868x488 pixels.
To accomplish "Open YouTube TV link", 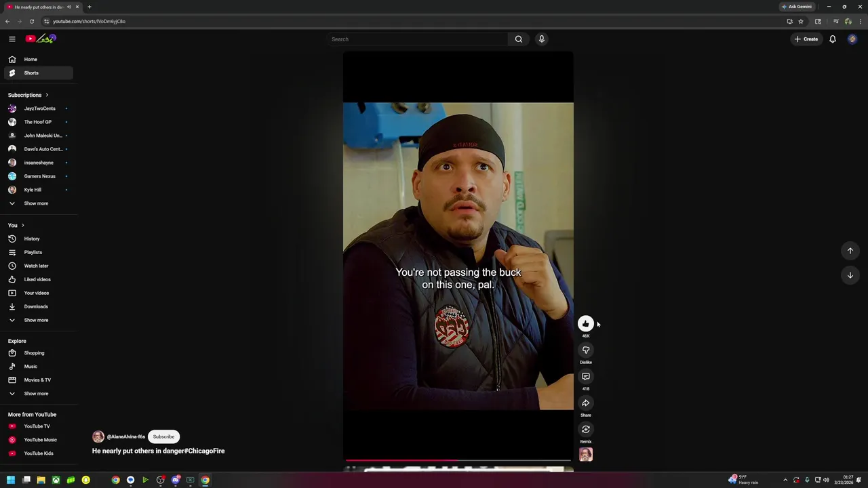I will coord(38,426).
